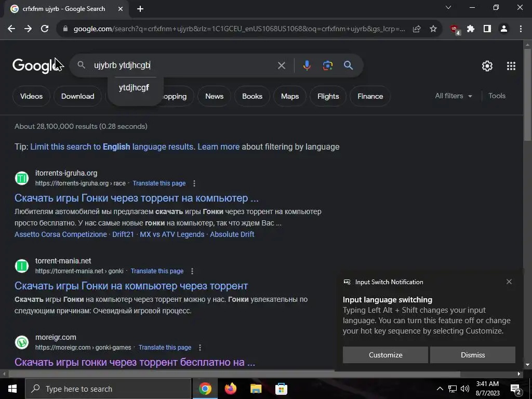
Task: Switch to the Flights results
Action: tap(328, 96)
